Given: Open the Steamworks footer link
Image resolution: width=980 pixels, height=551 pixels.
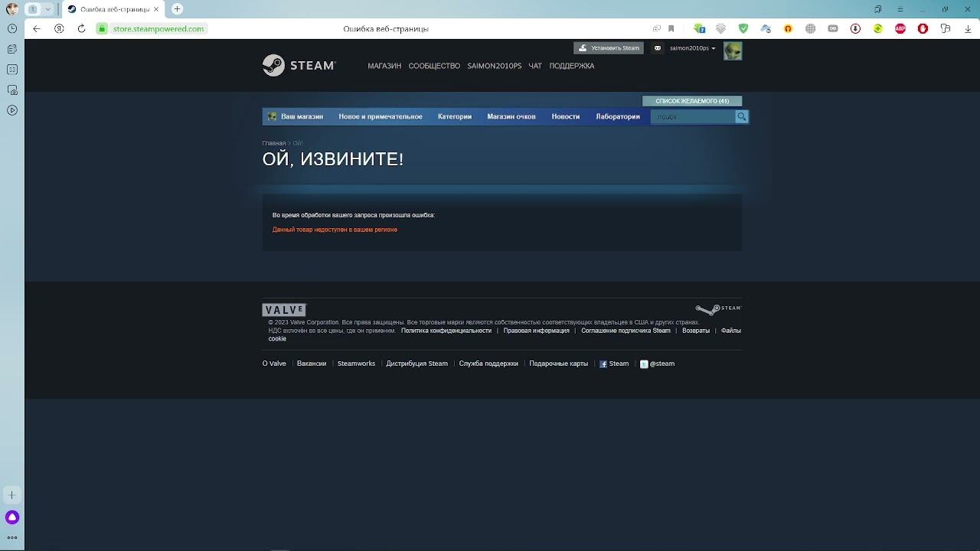Looking at the screenshot, I should pyautogui.click(x=356, y=364).
